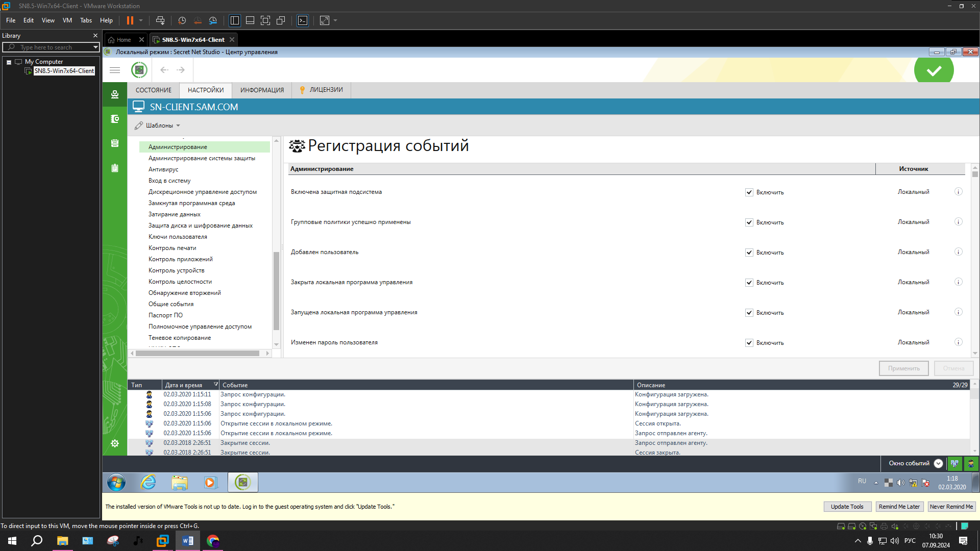Click info icon for Добавлен пользователь
The image size is (980, 551).
click(959, 252)
